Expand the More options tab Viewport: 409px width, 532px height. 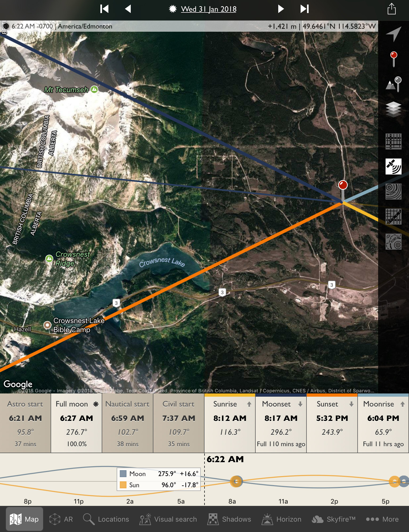pos(382,519)
